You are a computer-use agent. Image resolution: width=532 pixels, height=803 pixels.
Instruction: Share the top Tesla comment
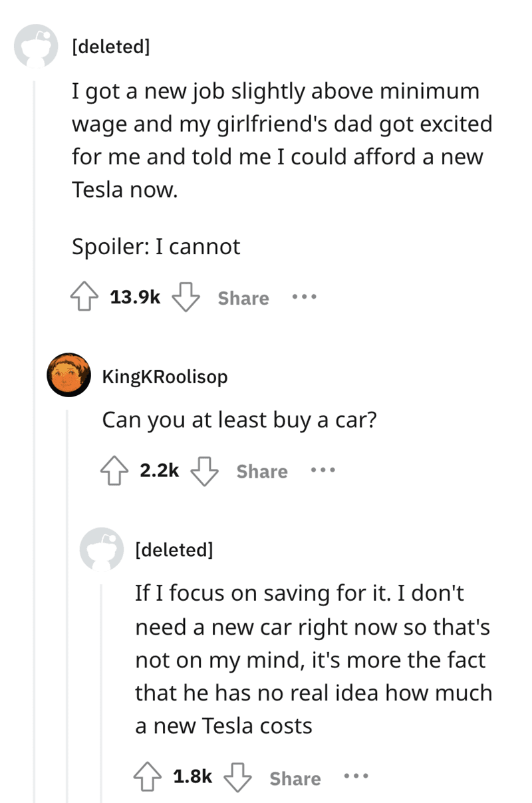coord(243,298)
